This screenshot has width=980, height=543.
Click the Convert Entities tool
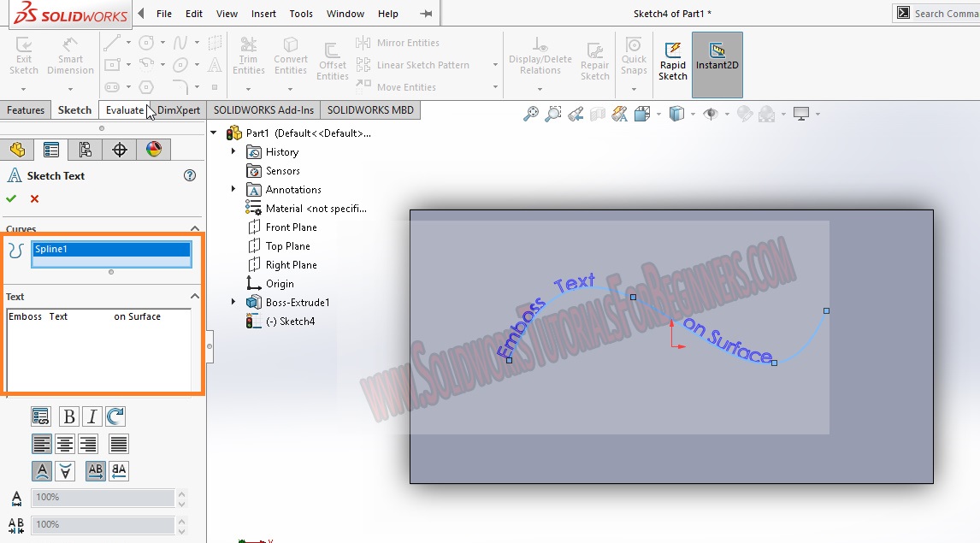[291, 55]
